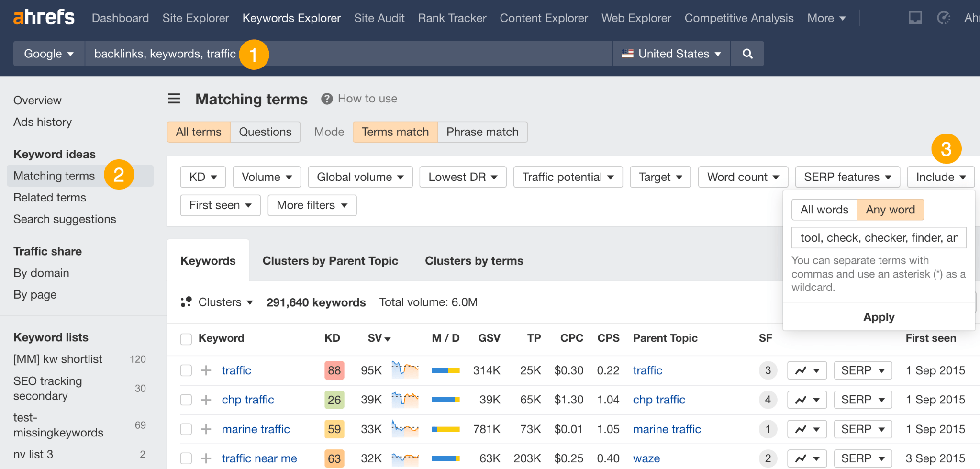Viewport: 980px width, 469px height.
Task: Click the Ahrefs logo
Action: click(x=43, y=17)
